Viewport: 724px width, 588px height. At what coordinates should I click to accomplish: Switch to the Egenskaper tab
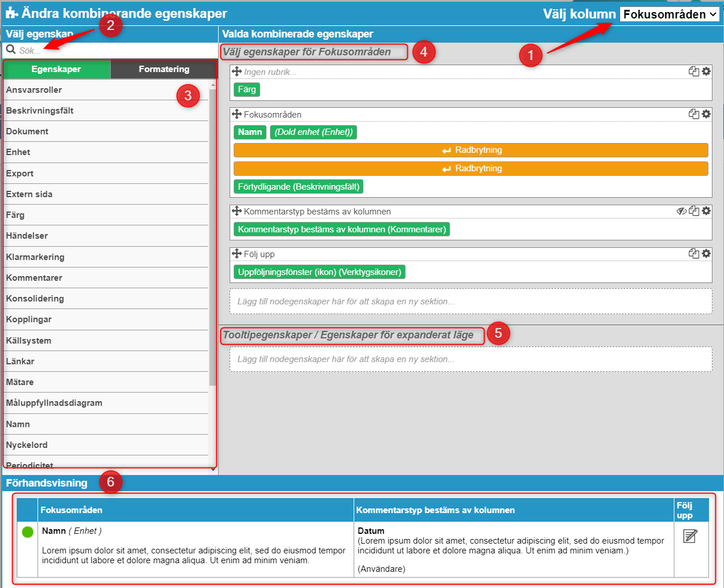point(57,69)
